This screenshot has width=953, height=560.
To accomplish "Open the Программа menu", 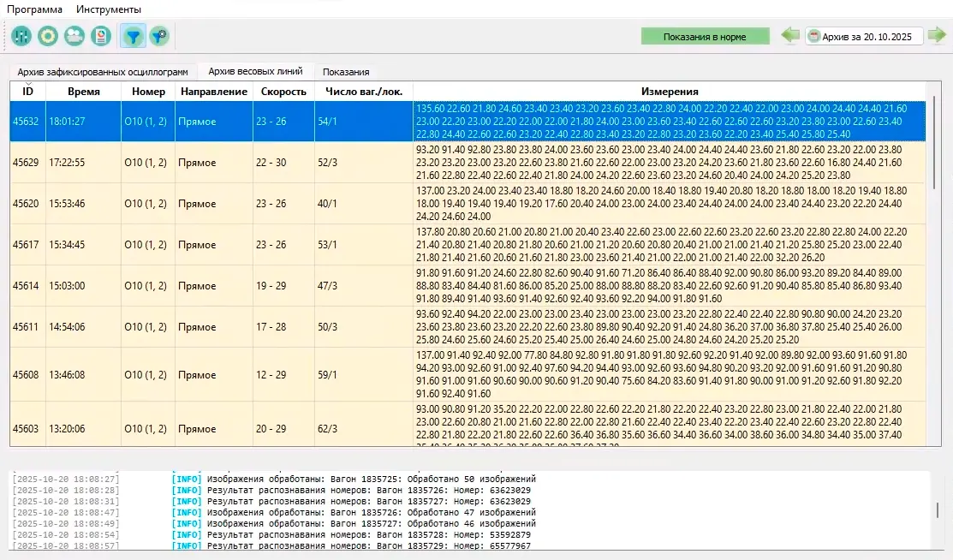I will point(35,9).
